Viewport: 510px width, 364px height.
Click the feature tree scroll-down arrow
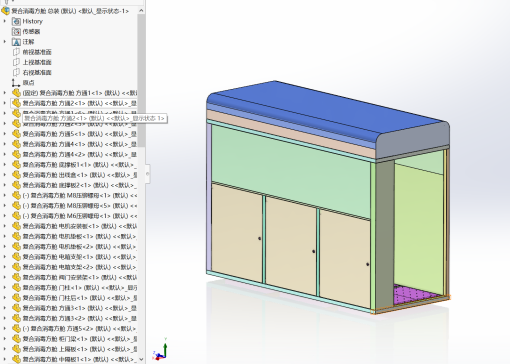(x=141, y=359)
